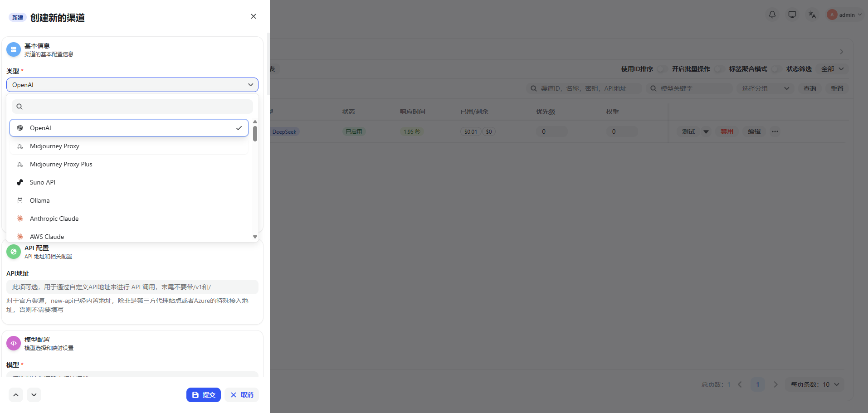
Task: Choose Midjourney Proxy Plus option
Action: (x=61, y=164)
